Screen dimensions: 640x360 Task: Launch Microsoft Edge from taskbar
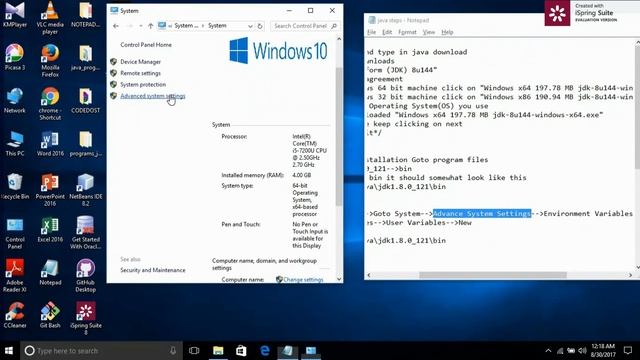[x=264, y=351]
